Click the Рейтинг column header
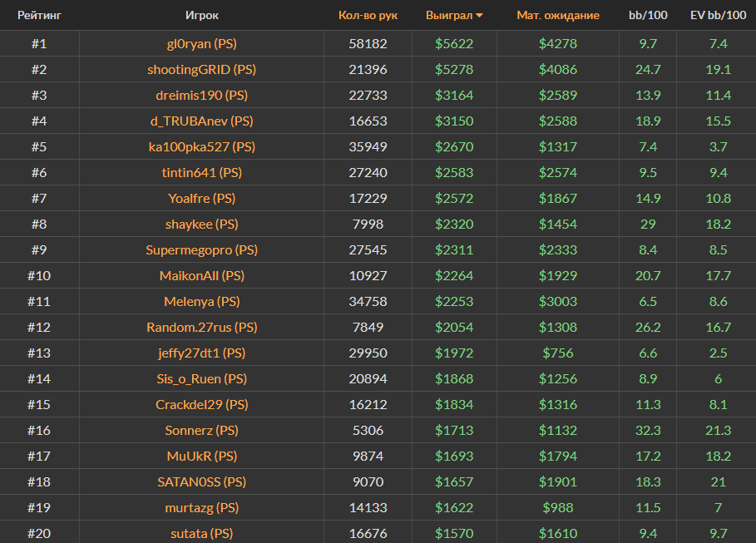The width and height of the screenshot is (756, 543). click(x=39, y=15)
